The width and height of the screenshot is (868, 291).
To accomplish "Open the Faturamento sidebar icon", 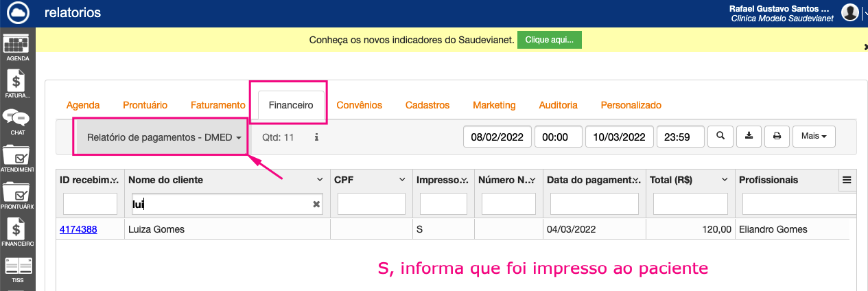I will coord(17,84).
